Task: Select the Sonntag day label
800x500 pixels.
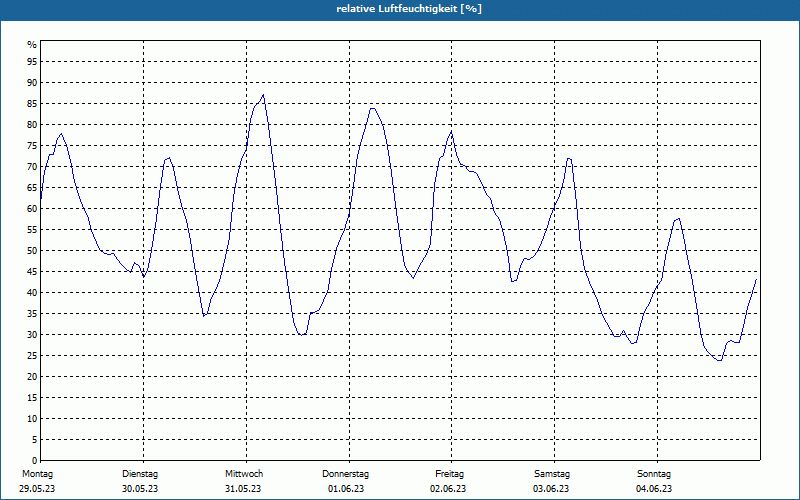Action: point(654,474)
